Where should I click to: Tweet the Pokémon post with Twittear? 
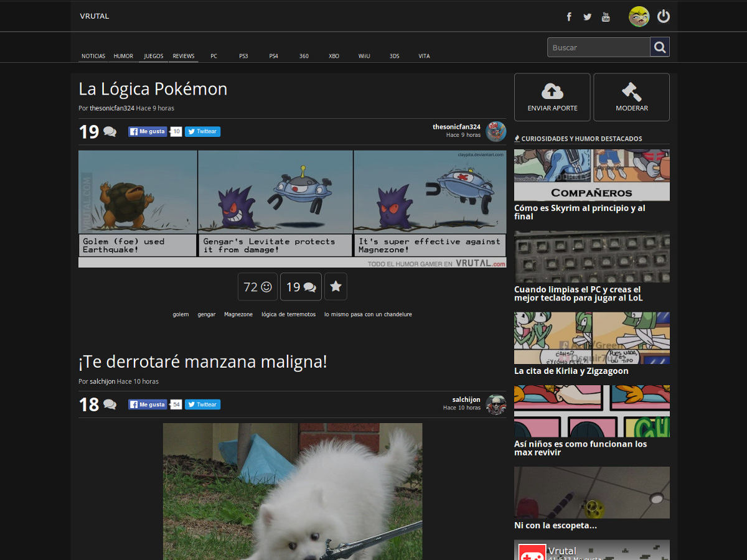click(x=202, y=132)
